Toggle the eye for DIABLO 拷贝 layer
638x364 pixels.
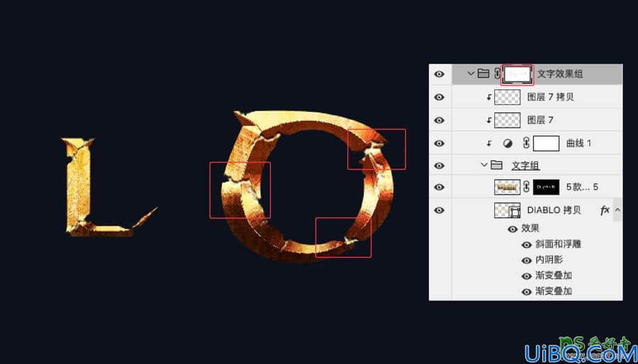[439, 210]
